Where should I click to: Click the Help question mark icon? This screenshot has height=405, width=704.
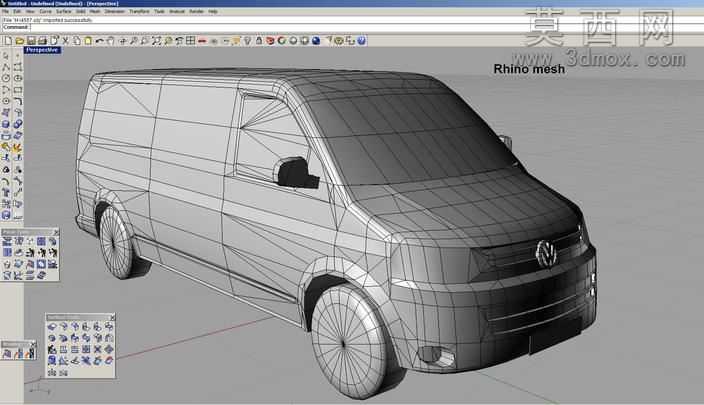pyautogui.click(x=361, y=41)
